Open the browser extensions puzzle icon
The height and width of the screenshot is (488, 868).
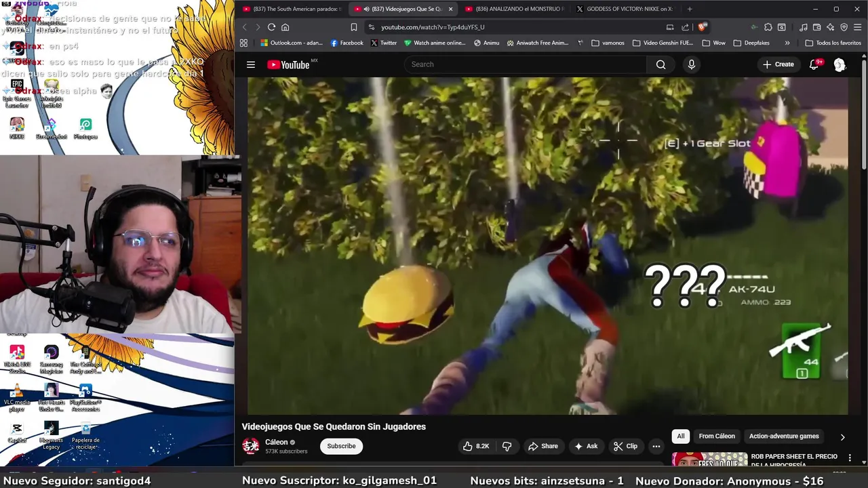tap(768, 27)
